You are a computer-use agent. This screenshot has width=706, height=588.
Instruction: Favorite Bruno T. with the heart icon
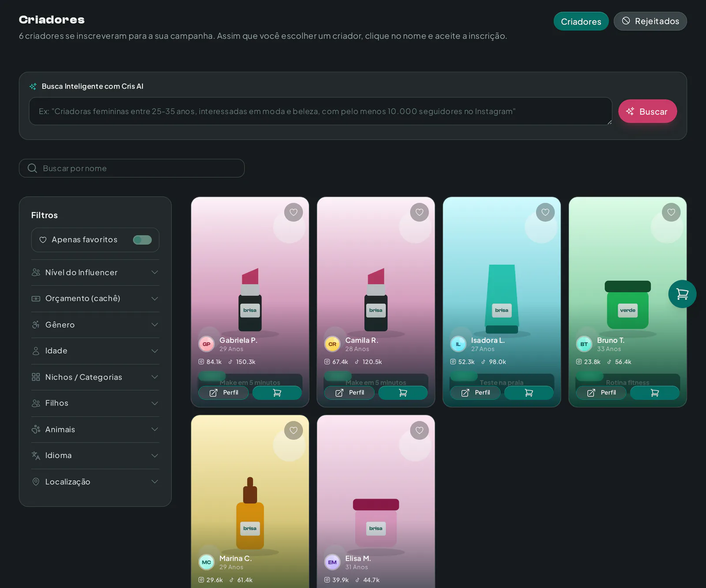671,212
